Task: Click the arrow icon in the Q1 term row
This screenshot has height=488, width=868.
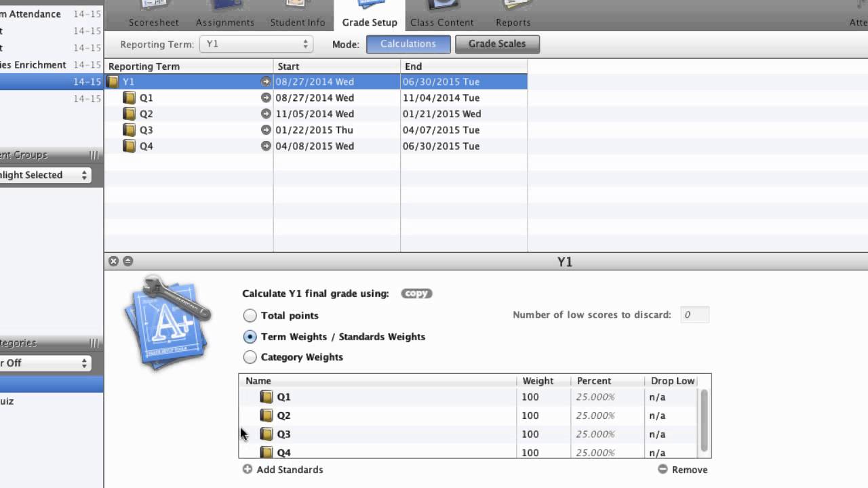Action: (x=266, y=98)
